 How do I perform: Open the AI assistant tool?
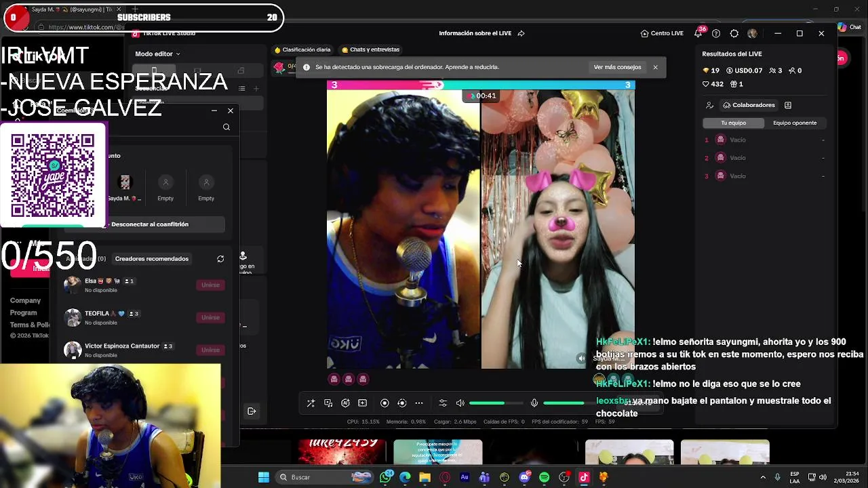(345, 403)
